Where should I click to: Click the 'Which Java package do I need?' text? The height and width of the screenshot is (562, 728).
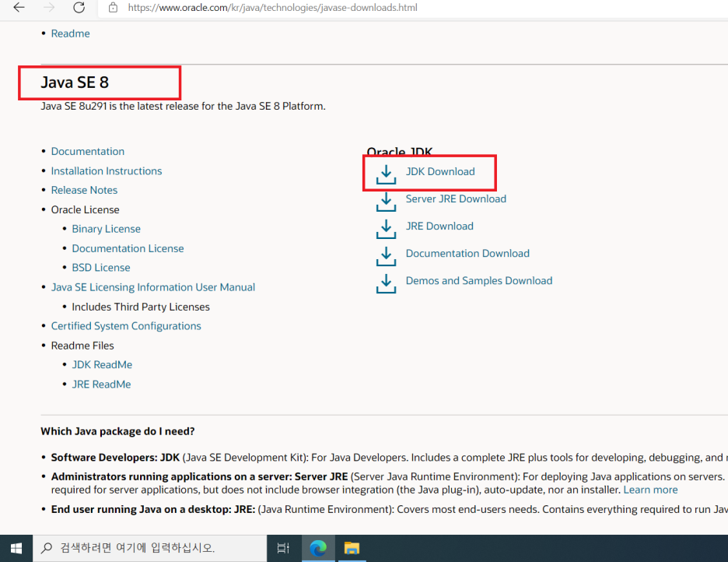(x=117, y=431)
